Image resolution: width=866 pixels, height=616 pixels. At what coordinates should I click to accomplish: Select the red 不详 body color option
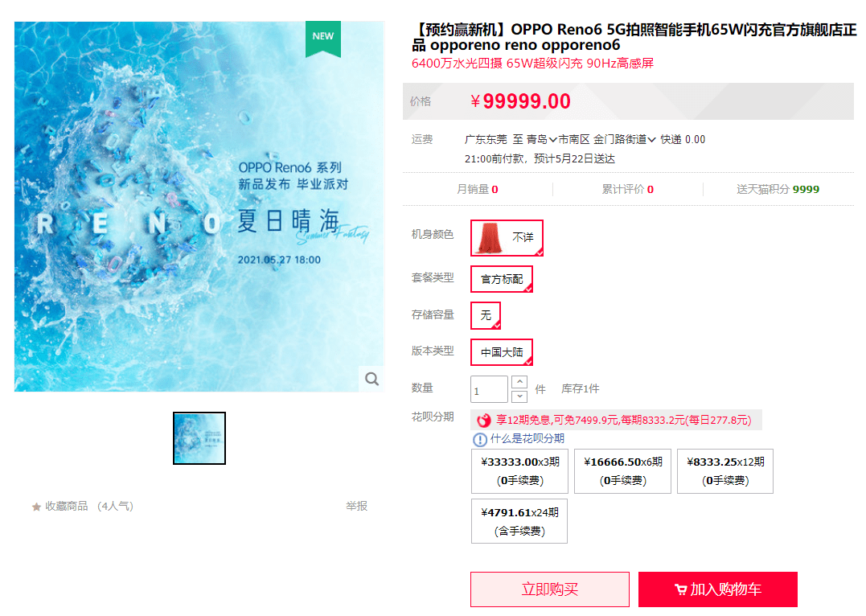point(507,238)
